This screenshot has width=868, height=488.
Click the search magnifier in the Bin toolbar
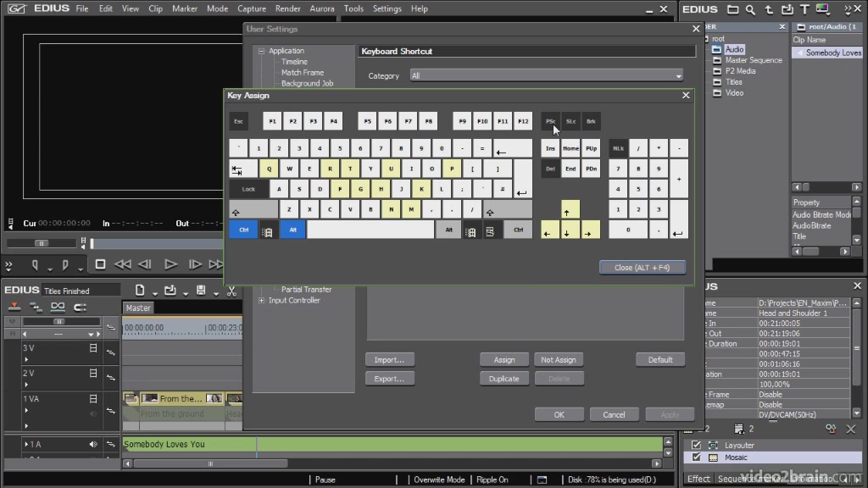click(750, 9)
